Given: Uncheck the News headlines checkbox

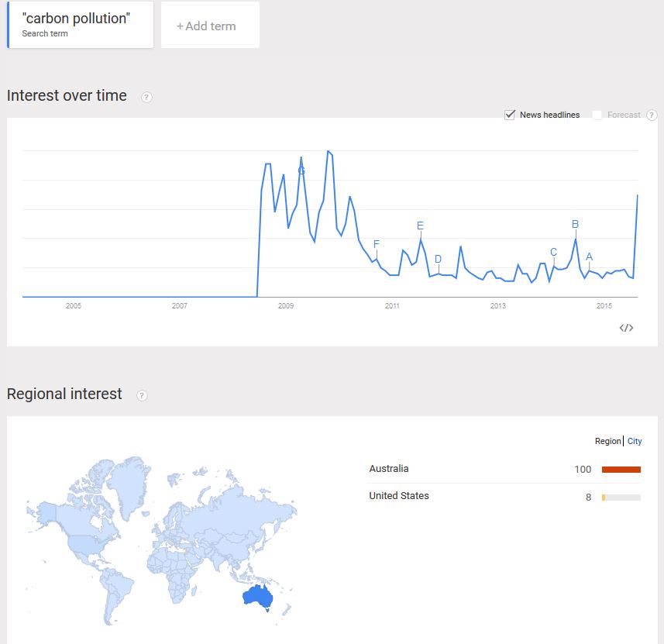Looking at the screenshot, I should [510, 115].
